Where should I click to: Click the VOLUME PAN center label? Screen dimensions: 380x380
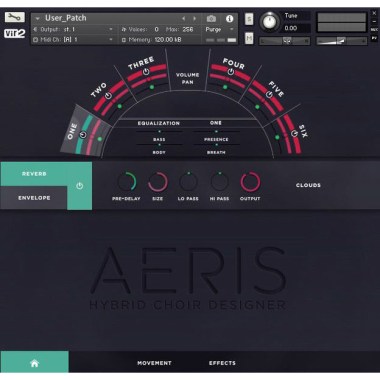[x=188, y=78]
